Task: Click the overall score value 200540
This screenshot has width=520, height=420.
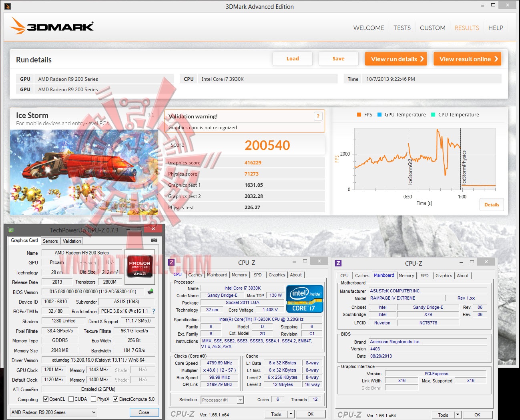Action: (x=267, y=145)
